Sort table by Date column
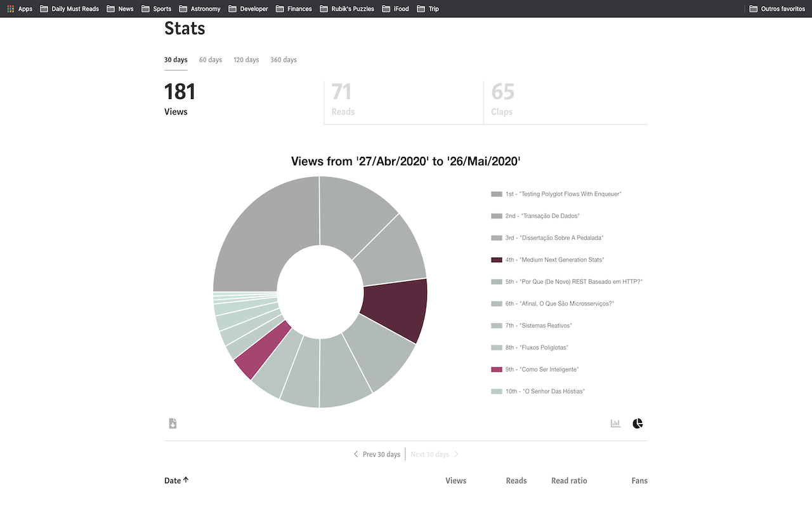 pyautogui.click(x=176, y=481)
